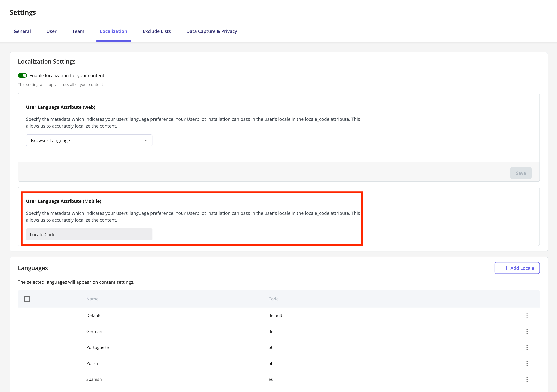Screen dimensions: 557x392
Task: Go to the Team tab
Action: [x=78, y=31]
